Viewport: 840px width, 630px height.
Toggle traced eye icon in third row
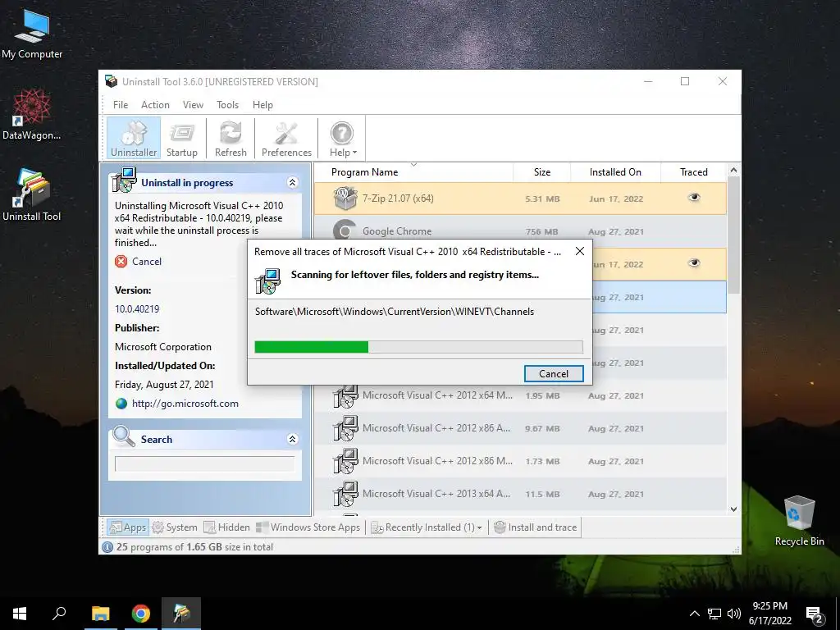(694, 263)
